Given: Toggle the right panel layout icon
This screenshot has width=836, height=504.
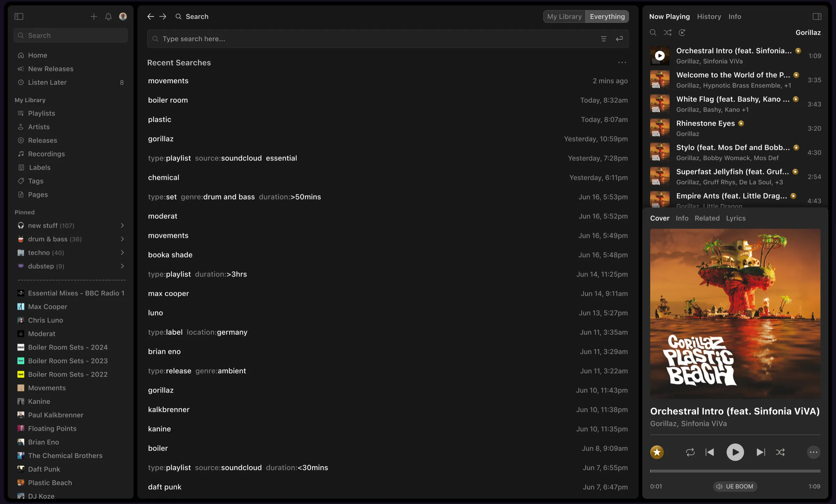Looking at the screenshot, I should 817,16.
